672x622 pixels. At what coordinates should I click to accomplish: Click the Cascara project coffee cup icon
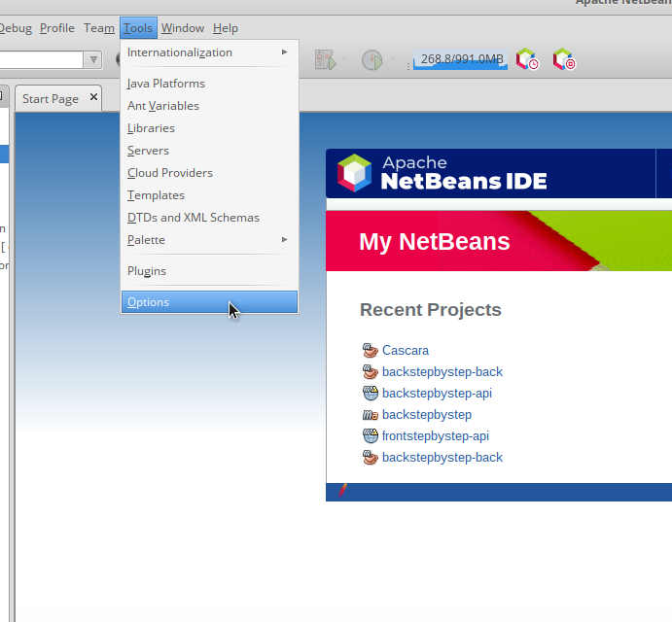[371, 351]
